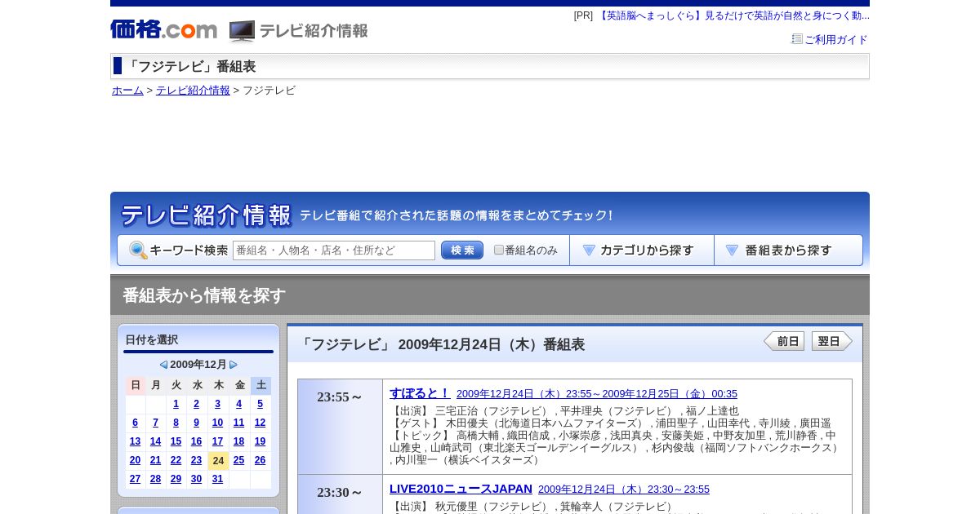Open the PR ad link about 英語脳
This screenshot has height=514, width=980.
click(x=733, y=16)
